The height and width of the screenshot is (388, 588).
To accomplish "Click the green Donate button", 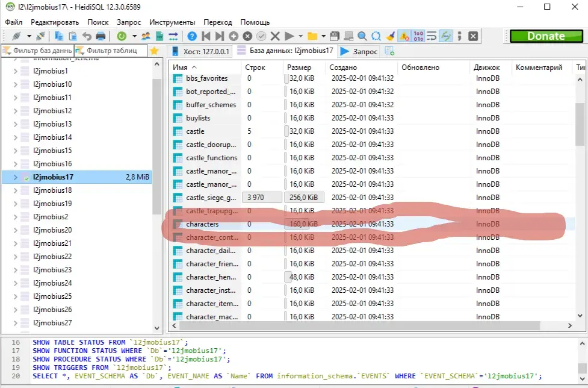I will point(546,36).
